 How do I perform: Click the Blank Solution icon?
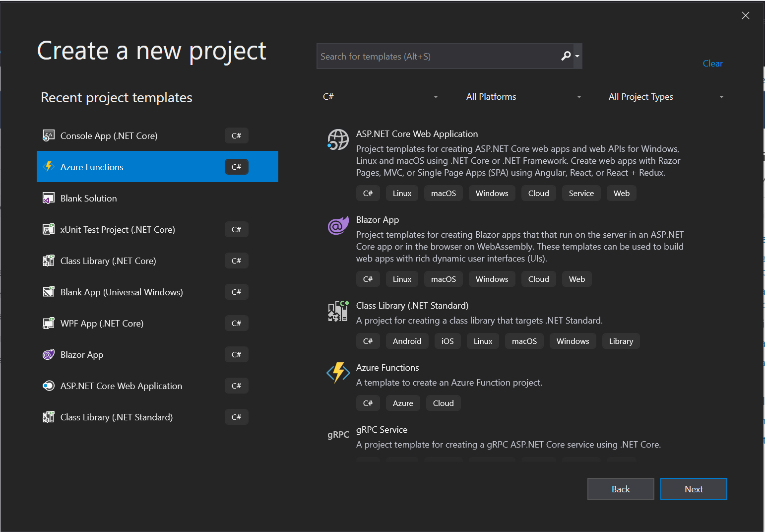(49, 198)
